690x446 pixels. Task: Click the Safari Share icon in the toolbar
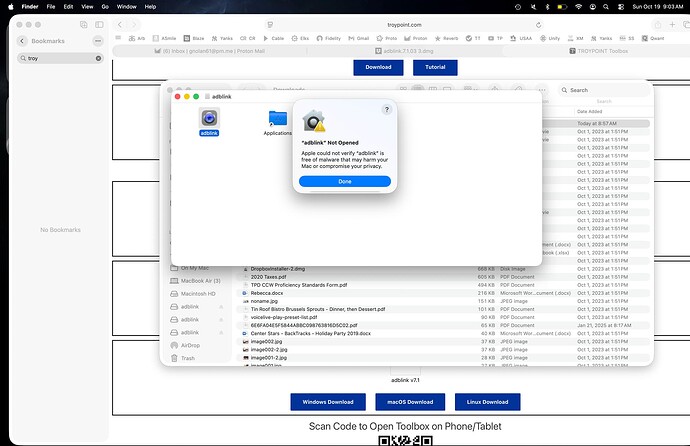[x=657, y=25]
